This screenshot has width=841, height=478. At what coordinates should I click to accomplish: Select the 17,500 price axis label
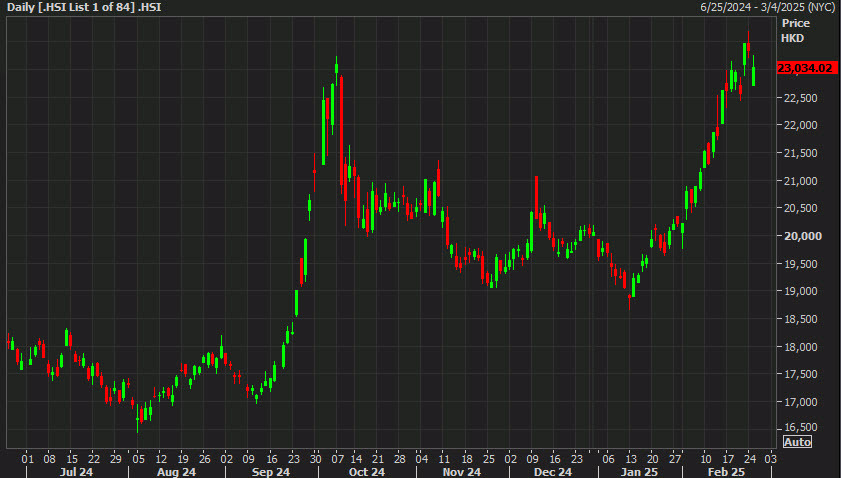800,374
